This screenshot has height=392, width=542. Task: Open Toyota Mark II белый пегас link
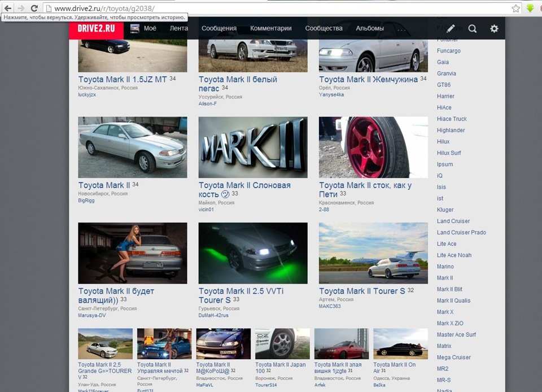click(238, 84)
